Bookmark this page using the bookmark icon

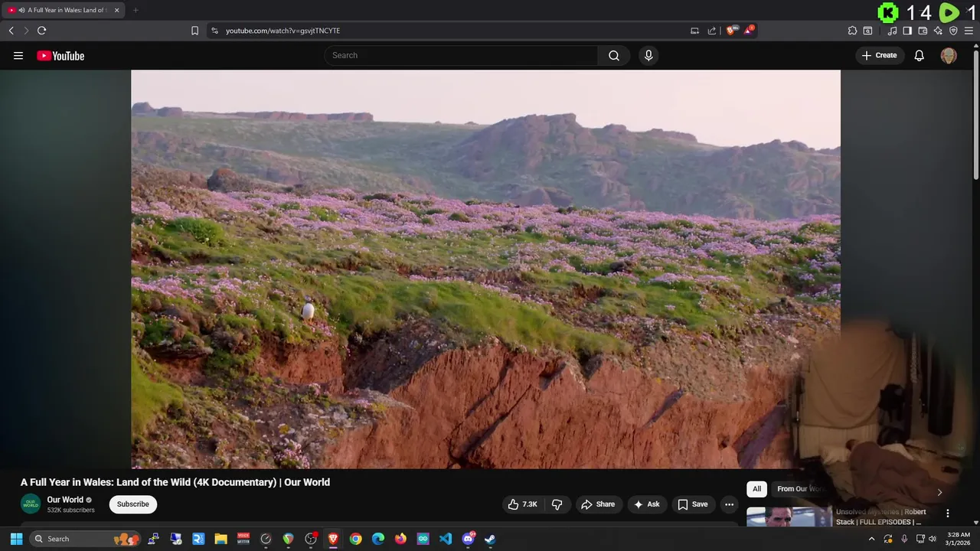(x=194, y=31)
